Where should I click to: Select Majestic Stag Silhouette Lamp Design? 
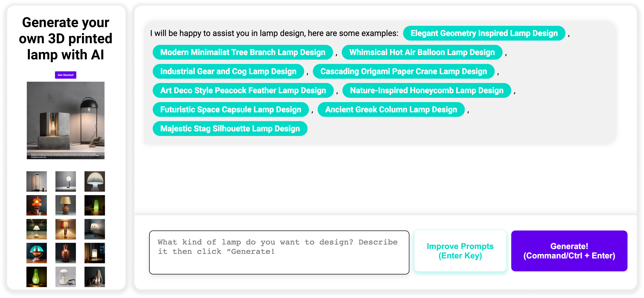[230, 128]
